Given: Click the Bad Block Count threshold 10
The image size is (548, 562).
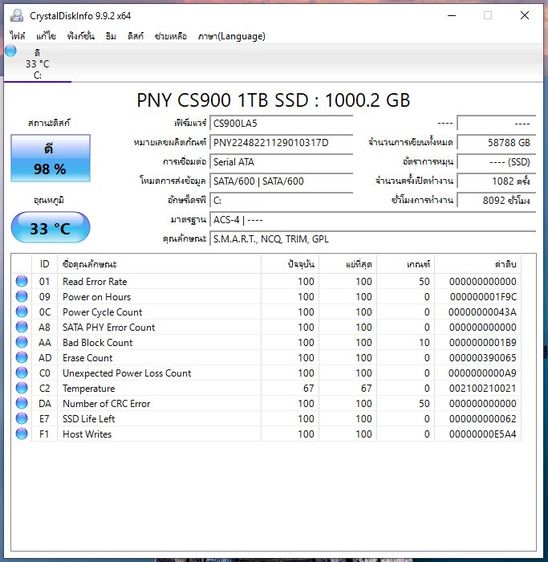Looking at the screenshot, I should (x=424, y=342).
